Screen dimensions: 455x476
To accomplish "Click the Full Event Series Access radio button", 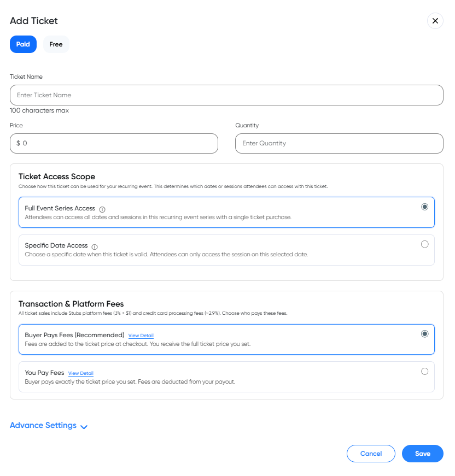I will click(x=425, y=207).
